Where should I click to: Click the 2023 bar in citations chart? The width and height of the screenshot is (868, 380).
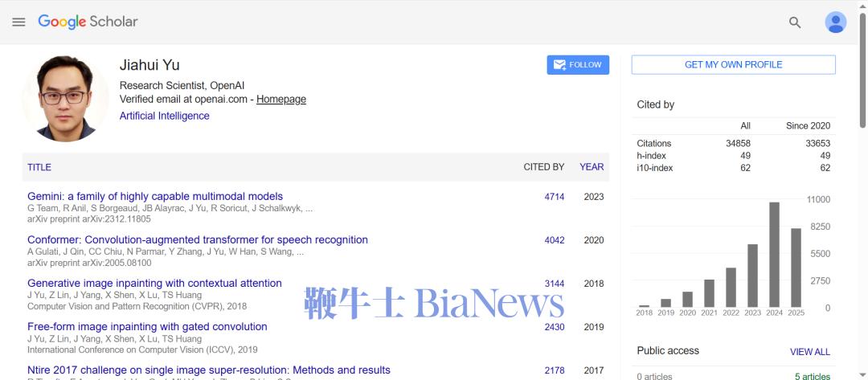pos(753,276)
